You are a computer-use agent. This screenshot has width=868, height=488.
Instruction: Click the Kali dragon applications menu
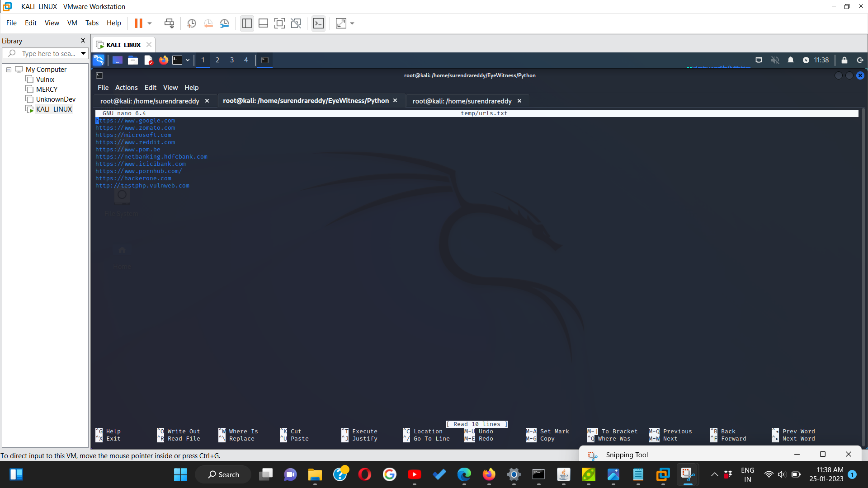coord(99,60)
